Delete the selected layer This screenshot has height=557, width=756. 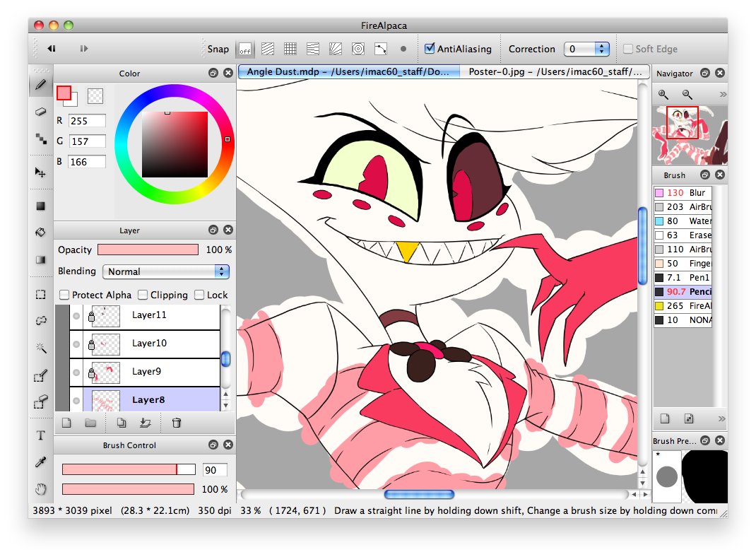click(177, 423)
